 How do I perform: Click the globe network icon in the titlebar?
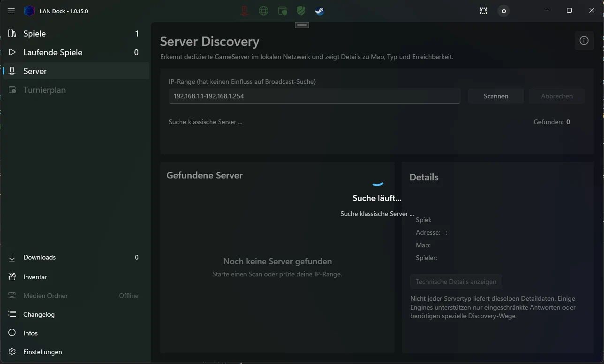click(x=263, y=11)
